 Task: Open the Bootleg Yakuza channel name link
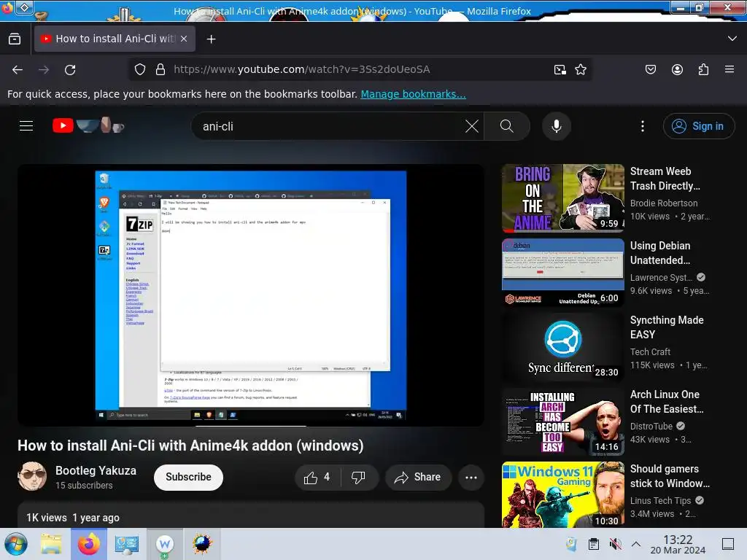[x=96, y=470]
